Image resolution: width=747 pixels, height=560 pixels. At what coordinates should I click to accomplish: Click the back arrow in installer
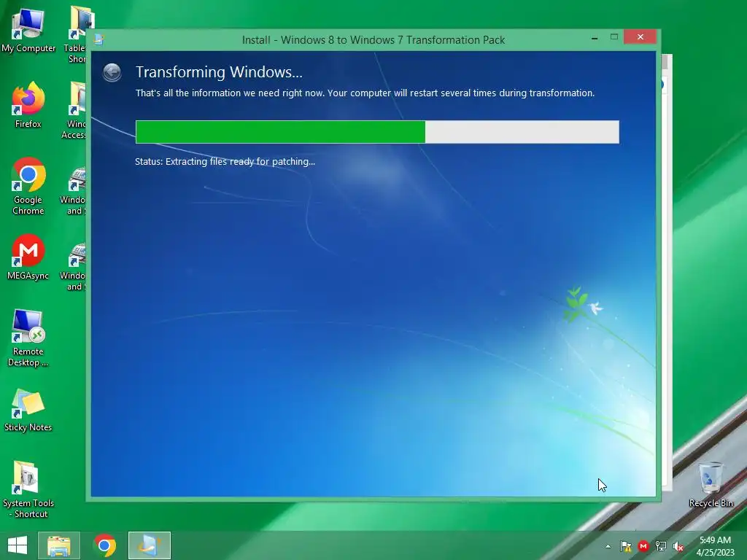(112, 73)
